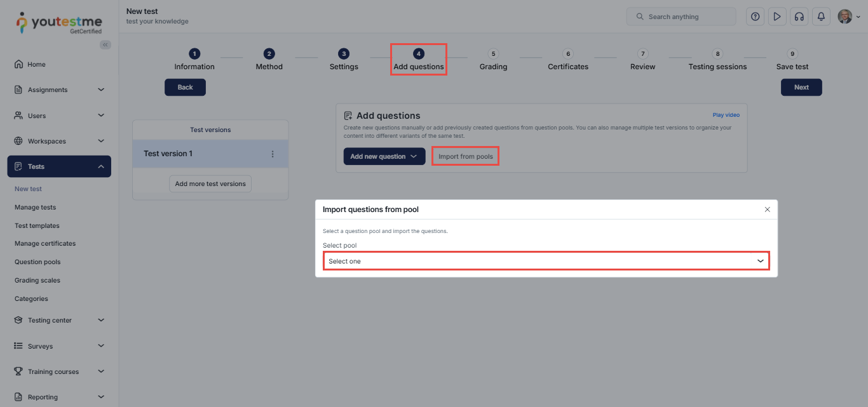868x407 pixels.
Task: Open Test version 1 three-dot menu
Action: coord(273,154)
